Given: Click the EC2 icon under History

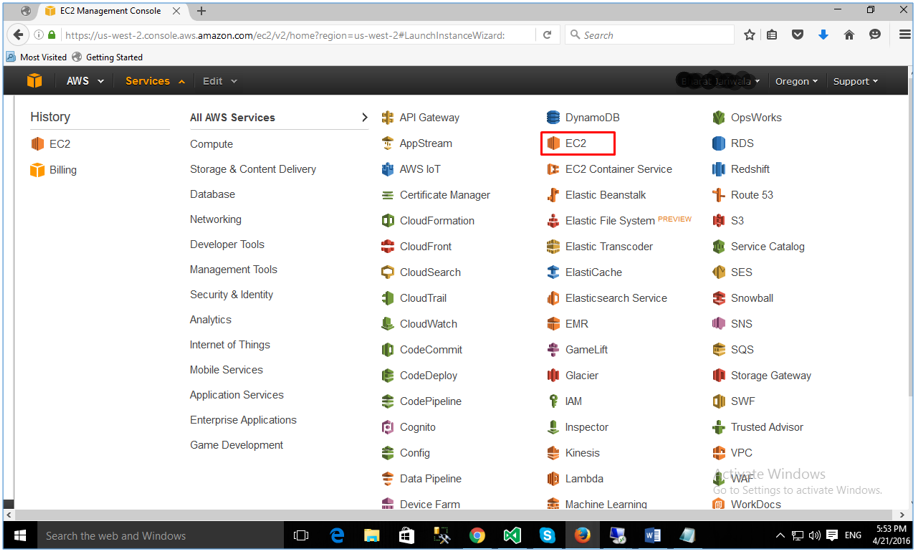Looking at the screenshot, I should (x=37, y=144).
